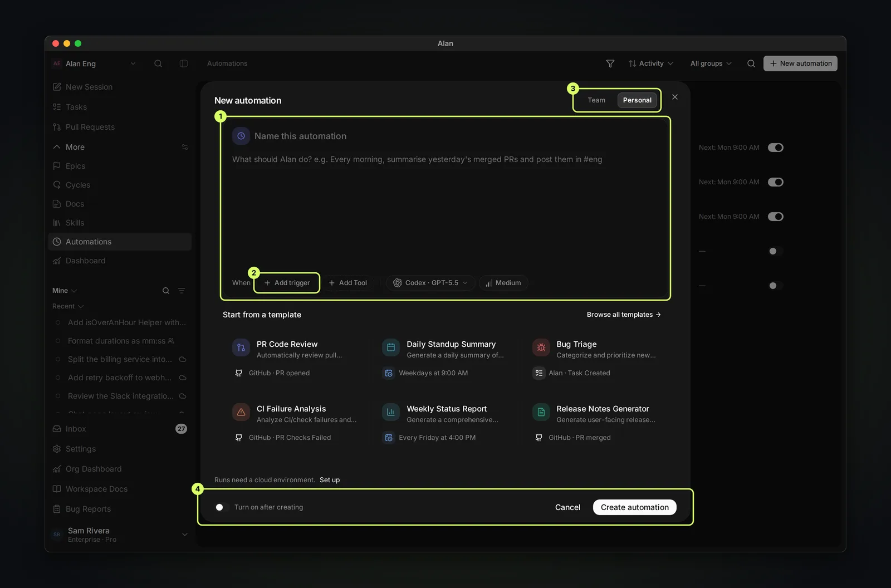891x588 pixels.
Task: Open sidebar customize icon beside More
Action: point(185,147)
